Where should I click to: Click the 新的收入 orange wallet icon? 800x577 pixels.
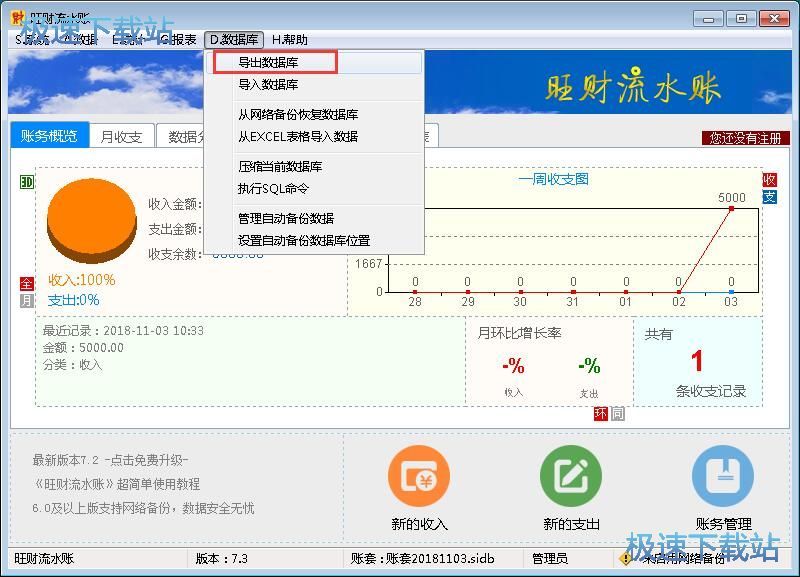point(418,475)
